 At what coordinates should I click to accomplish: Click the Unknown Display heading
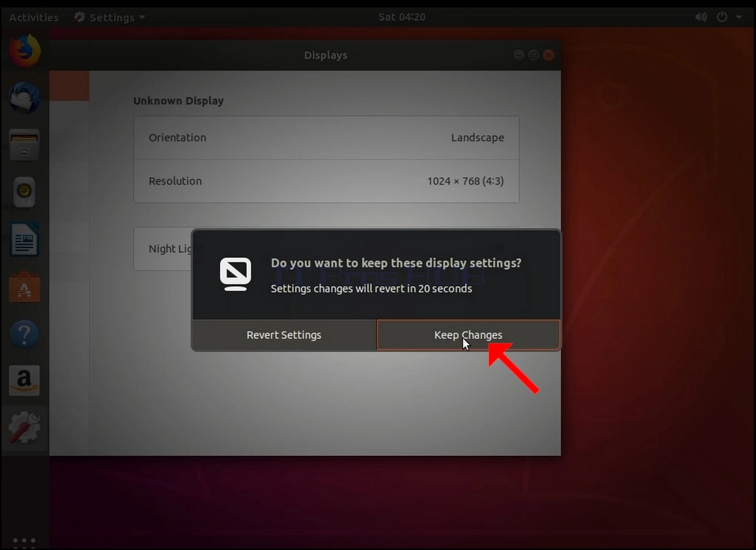(179, 101)
